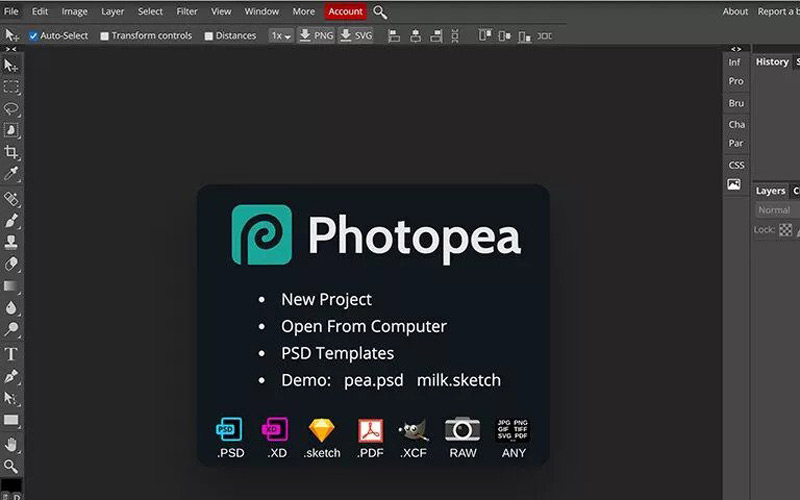The height and width of the screenshot is (500, 800).
Task: Select the Rectangle shape tool
Action: (11, 420)
